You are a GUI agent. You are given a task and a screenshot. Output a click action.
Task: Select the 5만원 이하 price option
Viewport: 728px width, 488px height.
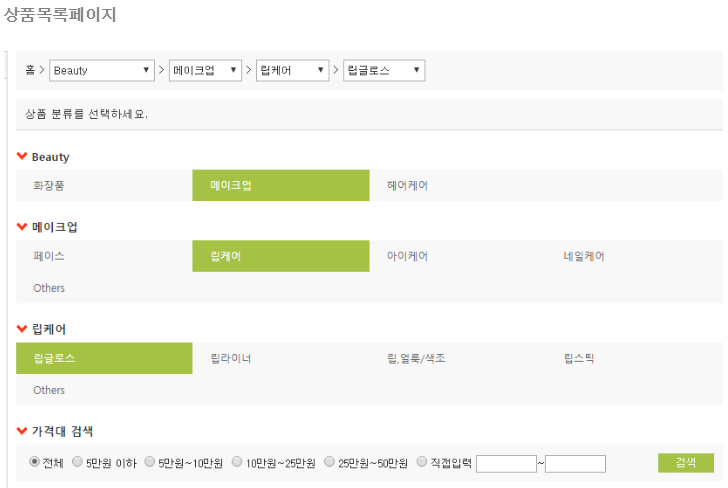[x=78, y=462]
